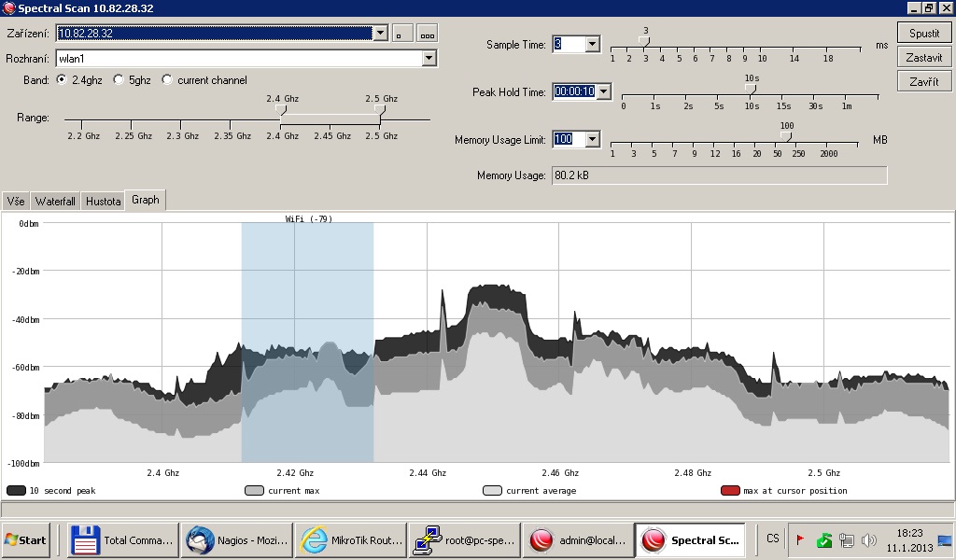Click the green tray icon
This screenshot has height=560, width=956.
(824, 539)
